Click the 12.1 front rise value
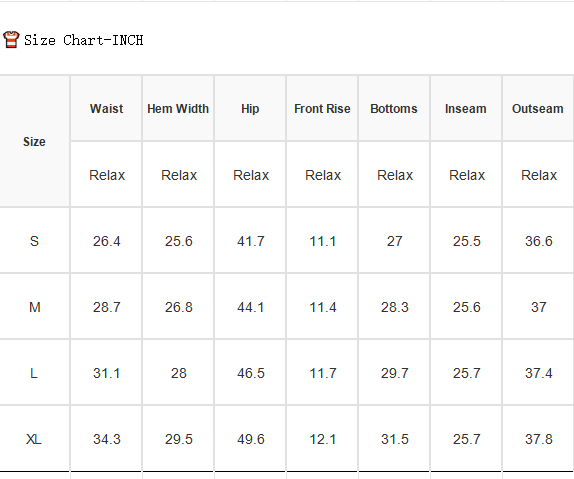 tap(323, 439)
